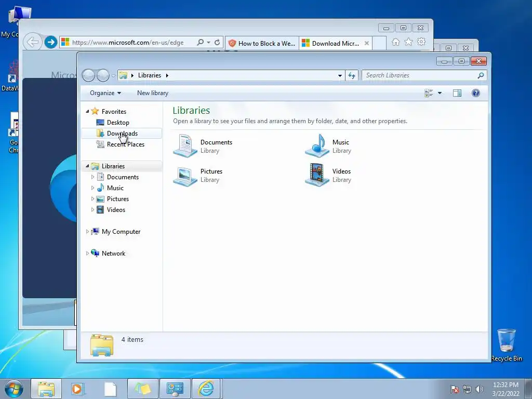The image size is (532, 399).
Task: Click New library in the toolbar
Action: click(153, 93)
